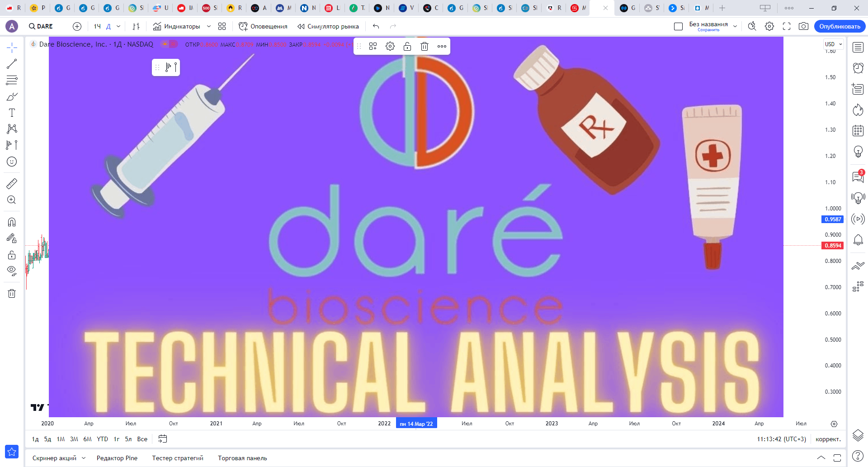868x467 pixels.
Task: Toggle lock on selected drawing in floating toolbar
Action: tap(407, 46)
